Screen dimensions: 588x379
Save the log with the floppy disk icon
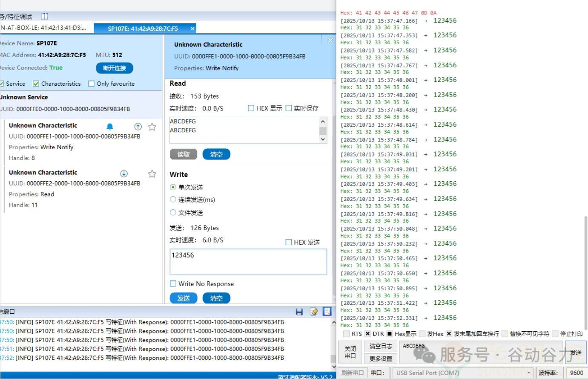click(299, 312)
